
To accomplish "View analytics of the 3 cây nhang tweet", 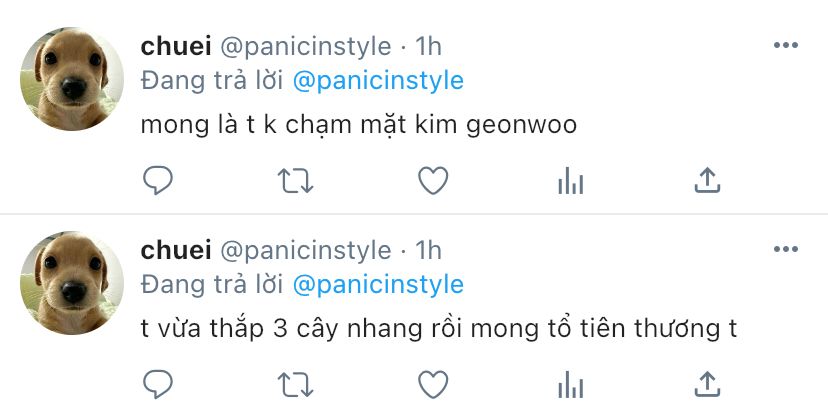I will (x=571, y=384).
